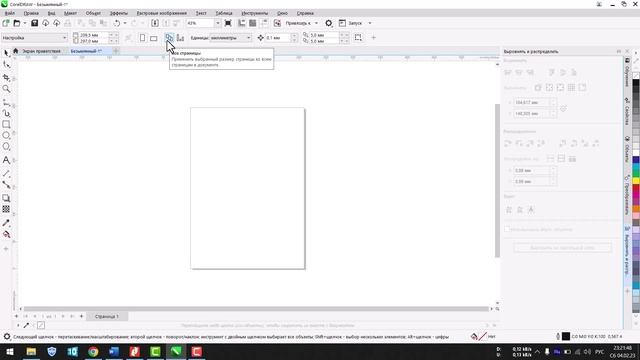
Task: Open the Effects menu
Action: (119, 13)
